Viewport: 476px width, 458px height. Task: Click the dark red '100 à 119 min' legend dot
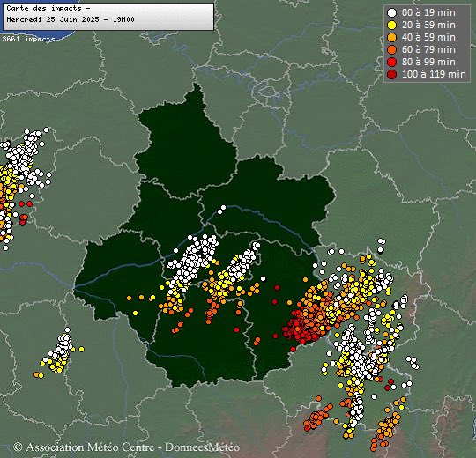392,74
